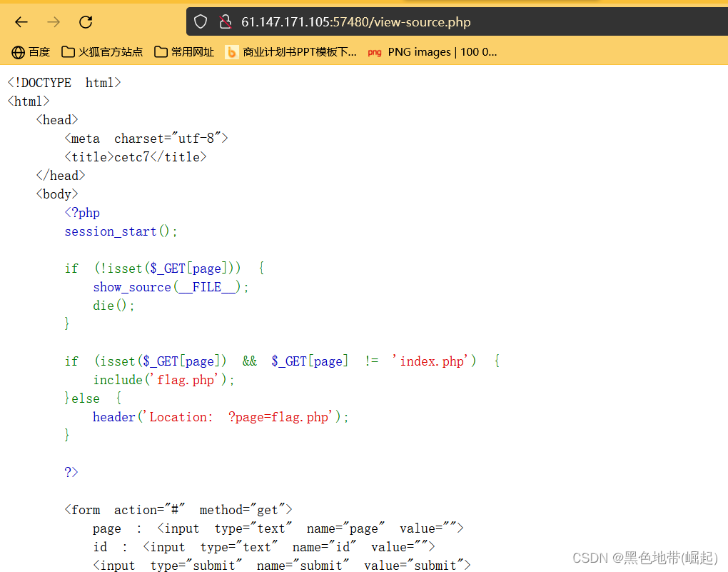Click the show_source(__FILE__) text
This screenshot has width=728, height=572.
click(171, 287)
